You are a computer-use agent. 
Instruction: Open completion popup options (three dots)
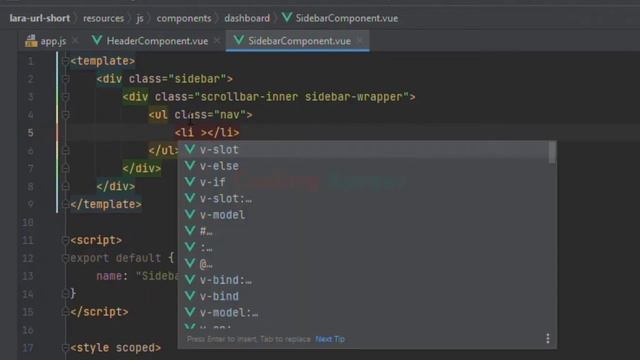[548, 338]
